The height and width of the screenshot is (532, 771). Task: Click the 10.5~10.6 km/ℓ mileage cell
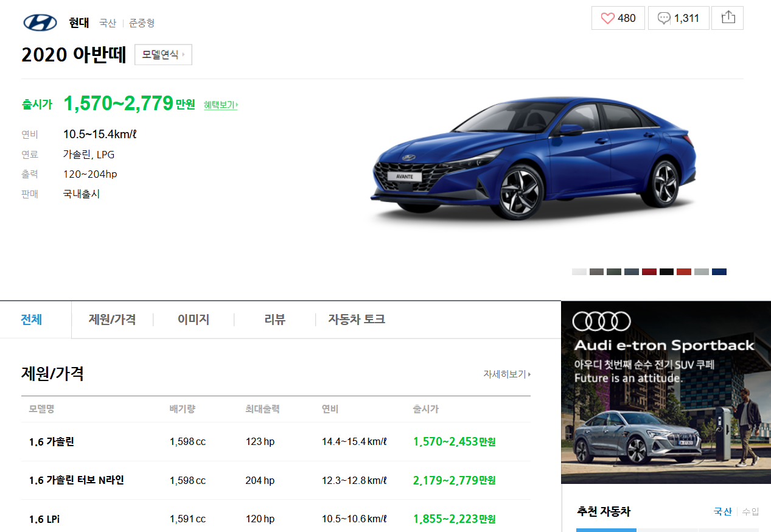click(354, 519)
